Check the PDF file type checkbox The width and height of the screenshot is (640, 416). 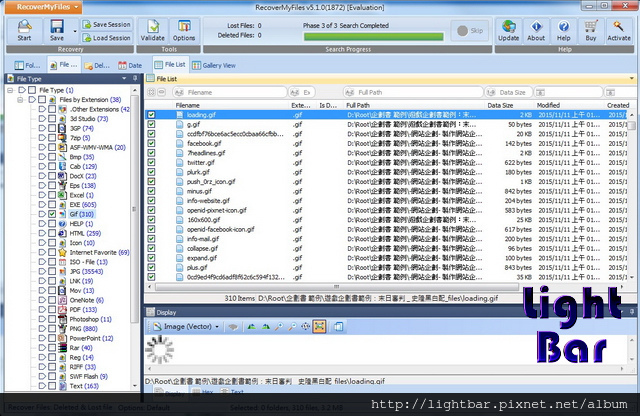(x=52, y=309)
